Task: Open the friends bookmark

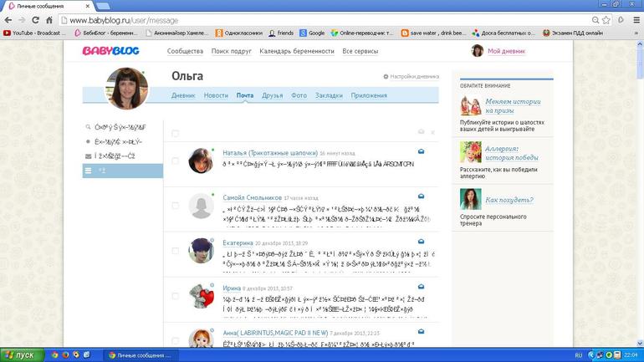Action: tap(281, 33)
